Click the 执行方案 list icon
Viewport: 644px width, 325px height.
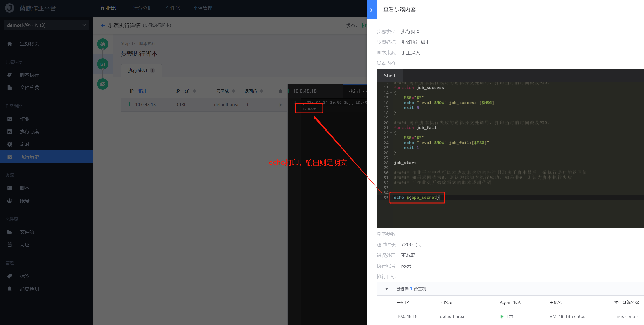(10, 132)
